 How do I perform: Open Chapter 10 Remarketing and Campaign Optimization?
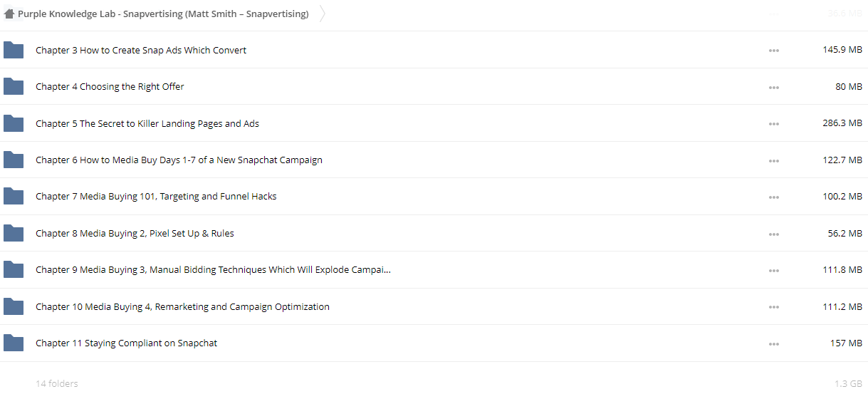[182, 306]
